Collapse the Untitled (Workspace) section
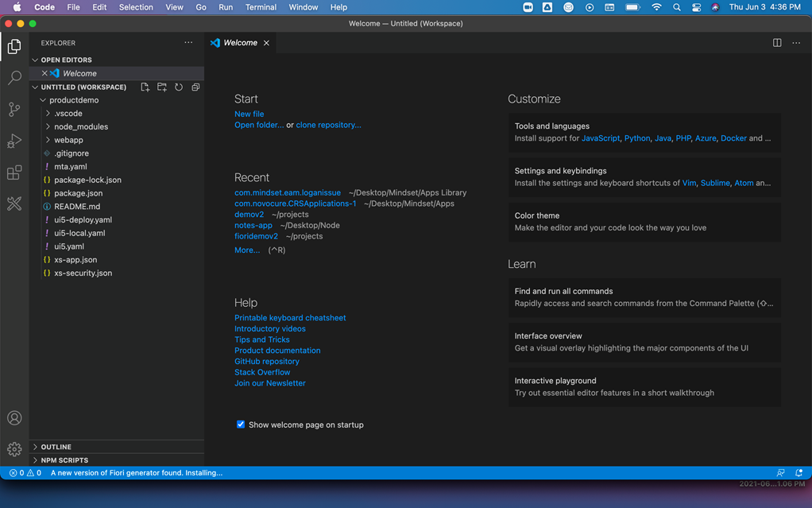 click(35, 87)
